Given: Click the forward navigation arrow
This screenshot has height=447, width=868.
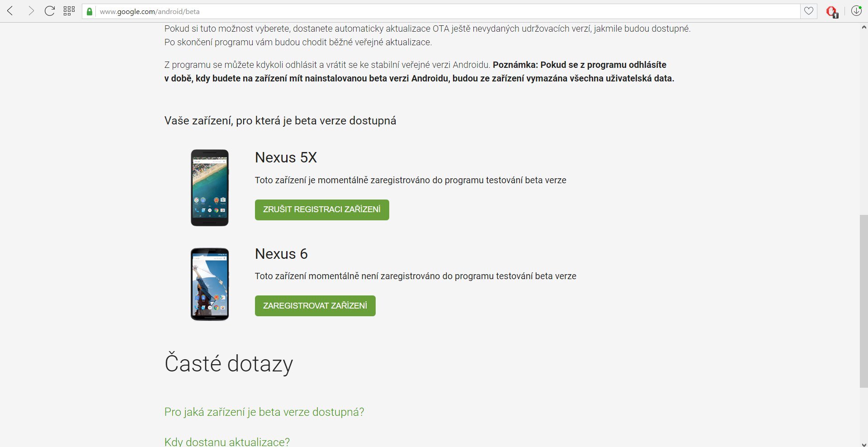Looking at the screenshot, I should 30,11.
